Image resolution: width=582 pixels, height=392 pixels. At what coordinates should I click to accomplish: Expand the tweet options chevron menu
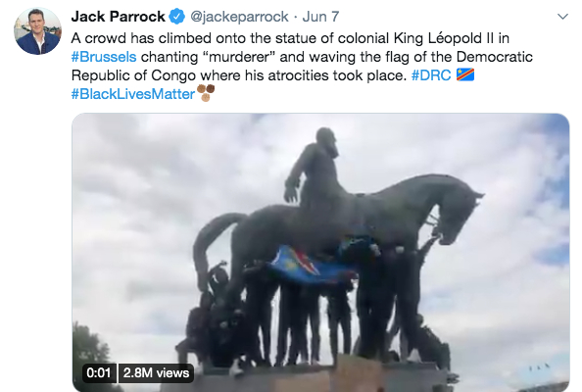pos(563,17)
